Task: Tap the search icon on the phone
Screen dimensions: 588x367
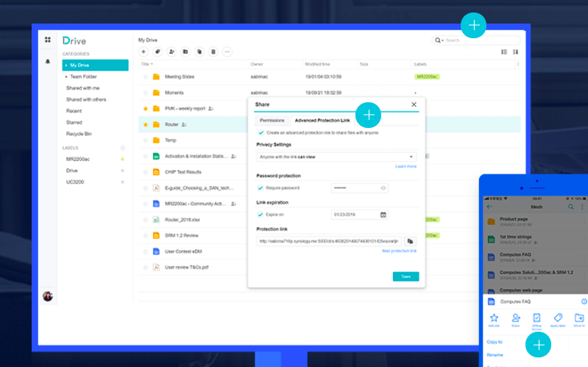Action: point(571,207)
